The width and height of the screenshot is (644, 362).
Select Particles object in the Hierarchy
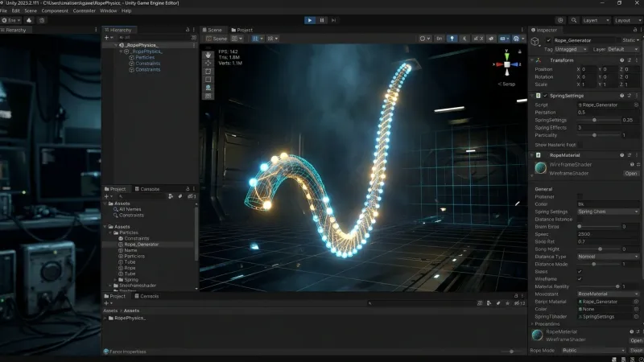point(145,57)
